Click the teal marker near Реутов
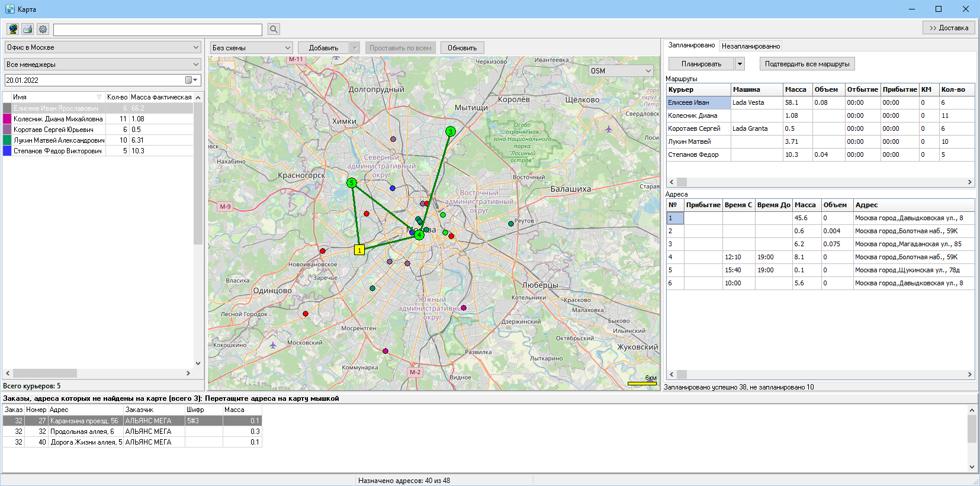980x486 pixels. point(511,224)
